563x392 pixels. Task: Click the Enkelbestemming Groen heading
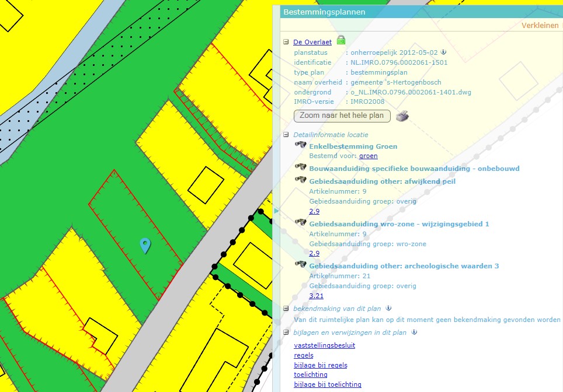pyautogui.click(x=353, y=146)
